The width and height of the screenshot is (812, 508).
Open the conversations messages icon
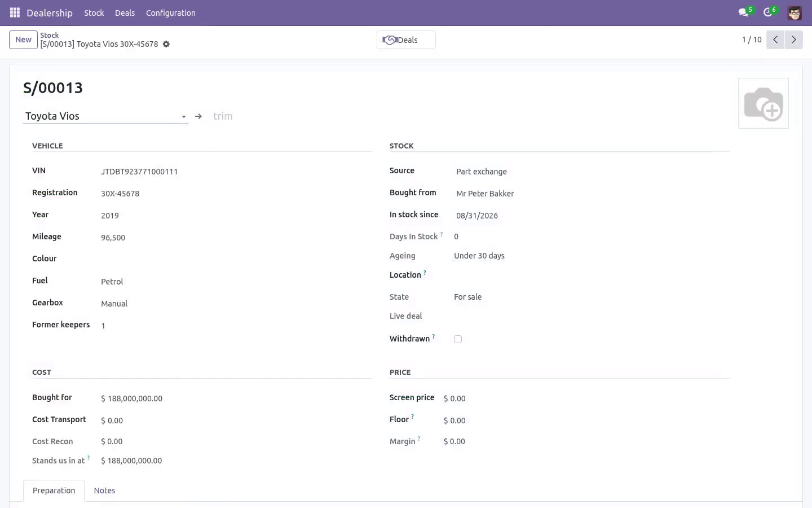(743, 12)
